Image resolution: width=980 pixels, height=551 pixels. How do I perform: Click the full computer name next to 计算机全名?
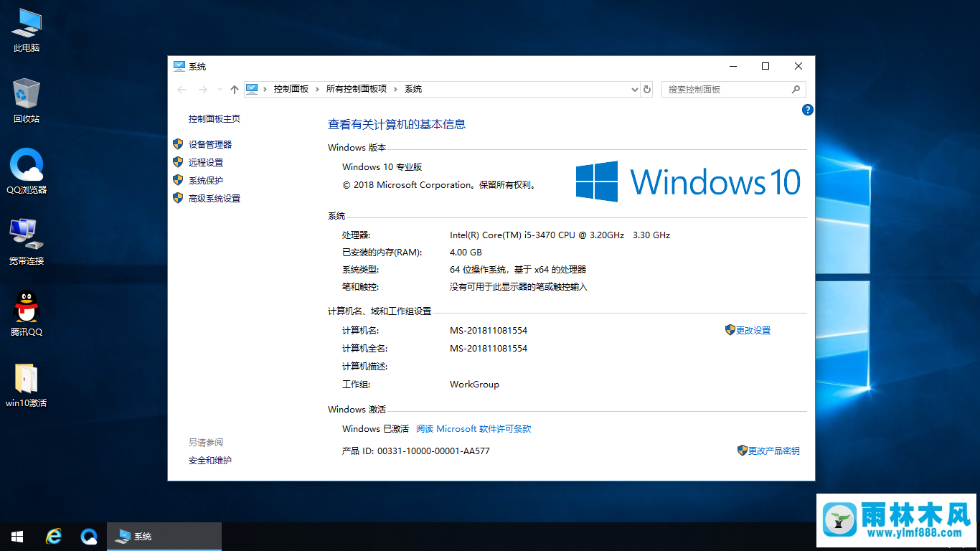489,349
